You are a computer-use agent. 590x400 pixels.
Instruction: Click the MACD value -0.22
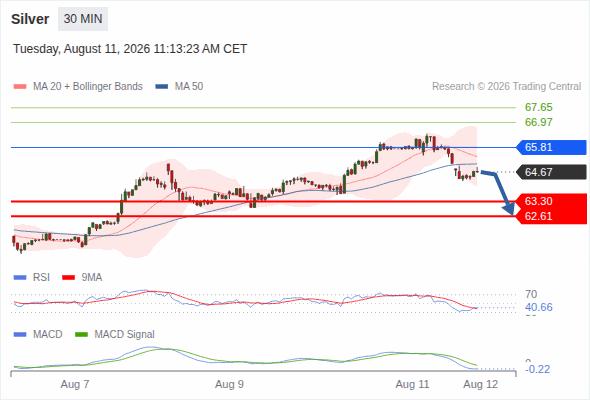pos(538,369)
